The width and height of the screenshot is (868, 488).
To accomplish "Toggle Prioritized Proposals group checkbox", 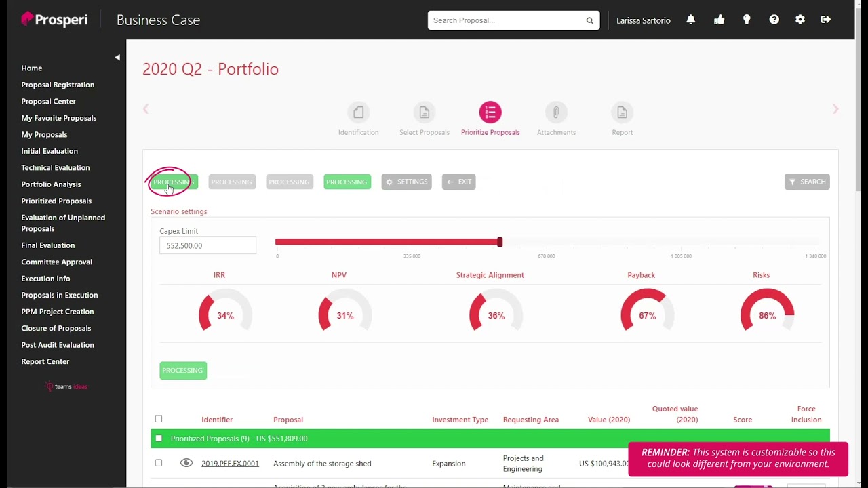I will click(159, 439).
